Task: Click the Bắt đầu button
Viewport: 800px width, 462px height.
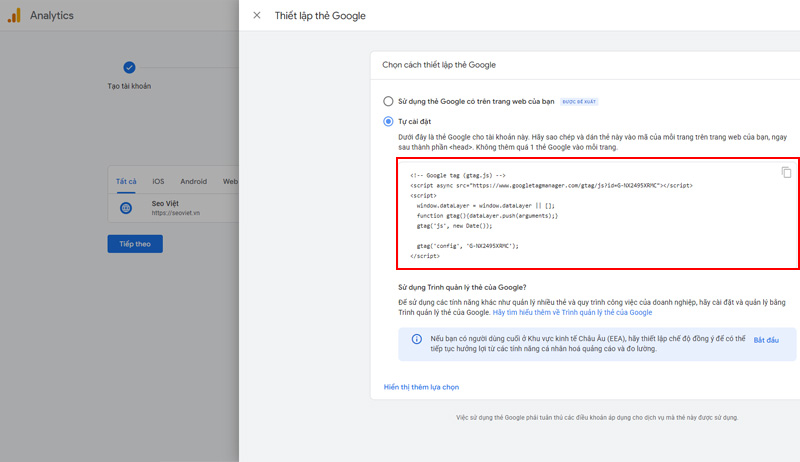Action: [765, 340]
